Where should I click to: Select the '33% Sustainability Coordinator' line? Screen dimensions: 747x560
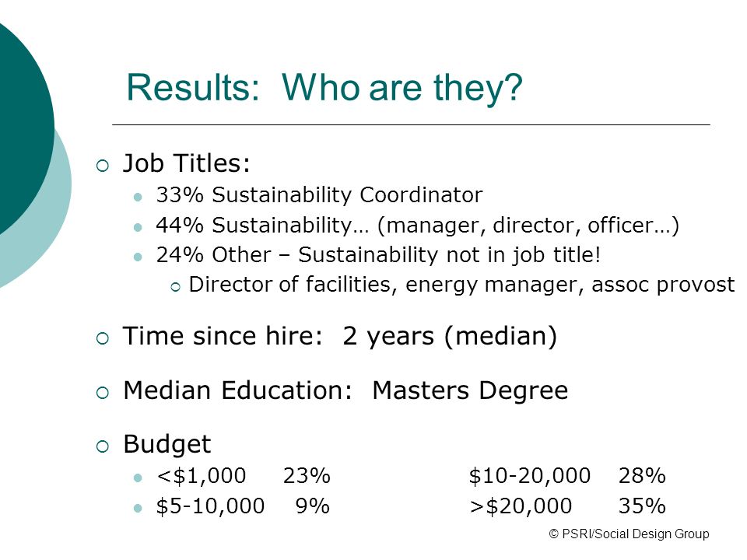point(319,194)
